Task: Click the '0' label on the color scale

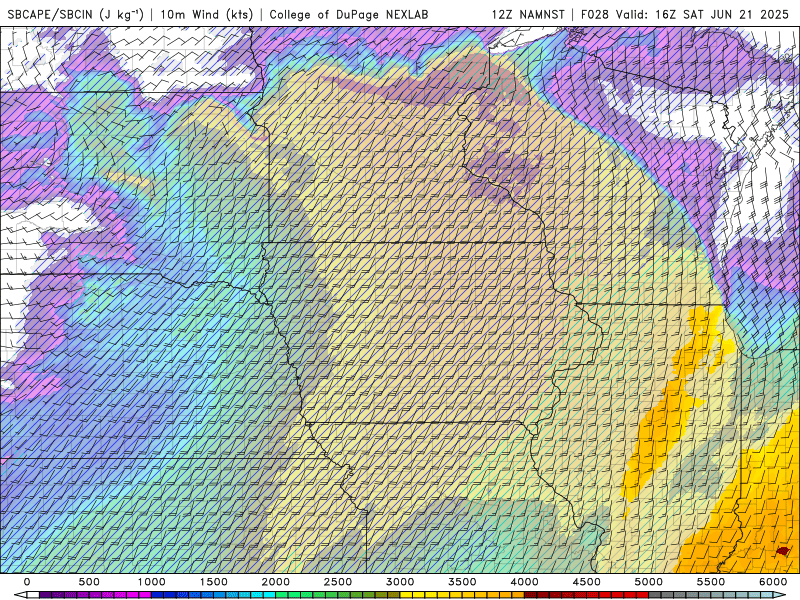Action: pos(27,582)
